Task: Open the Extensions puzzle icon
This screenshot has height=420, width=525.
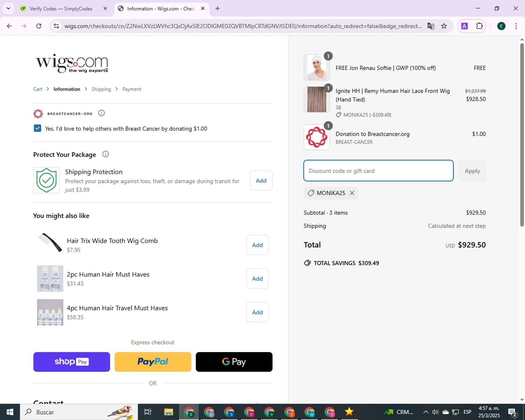Action: (479, 26)
